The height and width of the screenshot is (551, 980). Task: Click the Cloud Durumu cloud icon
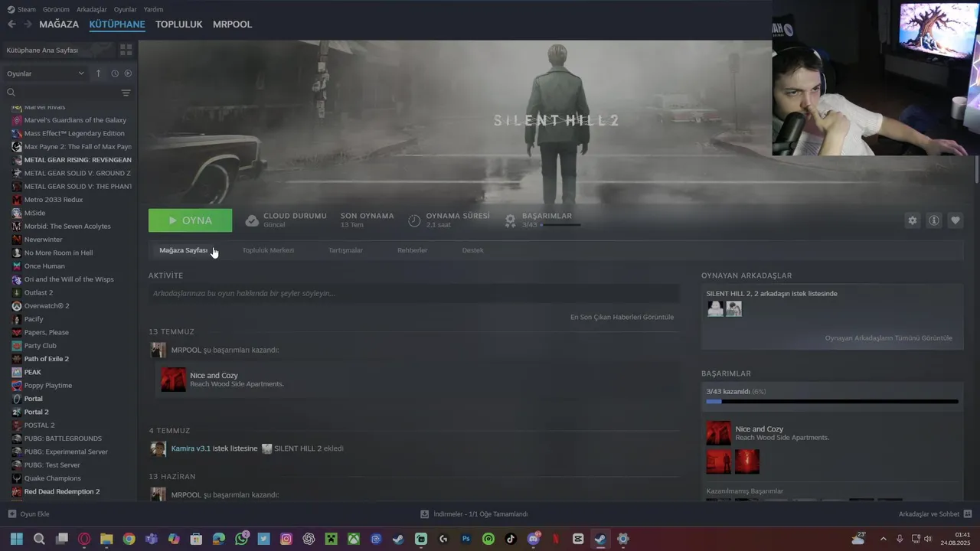[252, 220]
